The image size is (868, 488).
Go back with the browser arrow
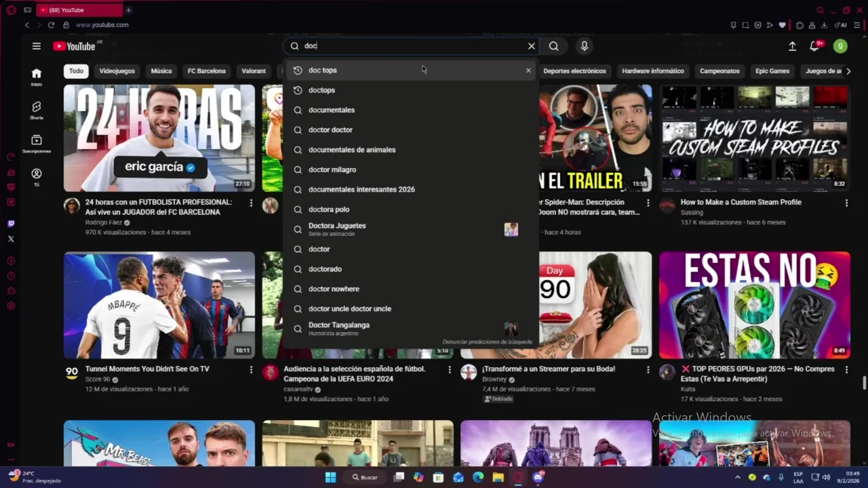(27, 25)
